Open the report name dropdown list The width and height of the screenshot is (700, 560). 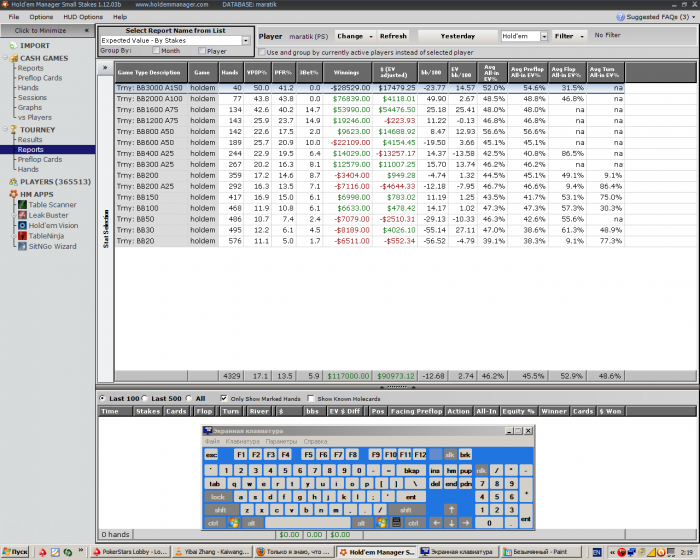click(x=246, y=41)
